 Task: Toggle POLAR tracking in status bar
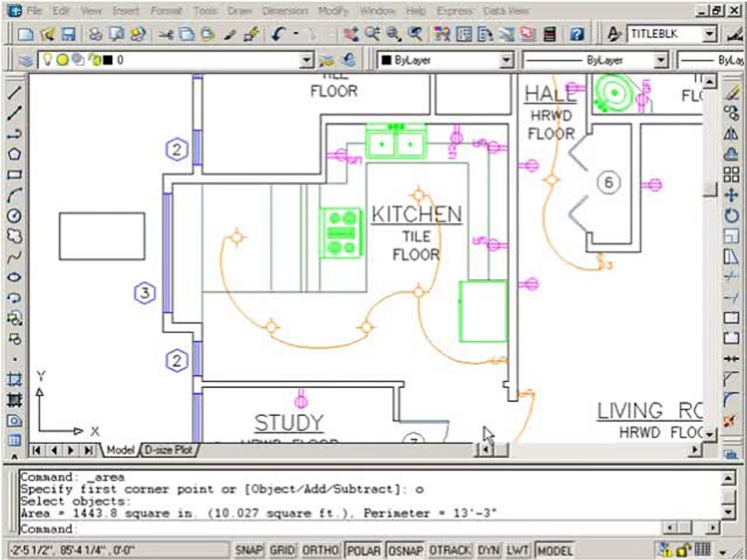click(363, 551)
